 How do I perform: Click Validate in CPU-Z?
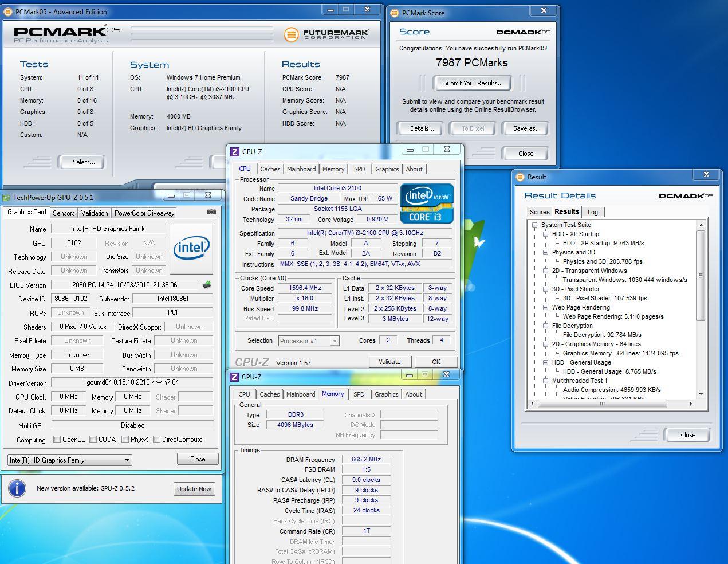point(389,362)
